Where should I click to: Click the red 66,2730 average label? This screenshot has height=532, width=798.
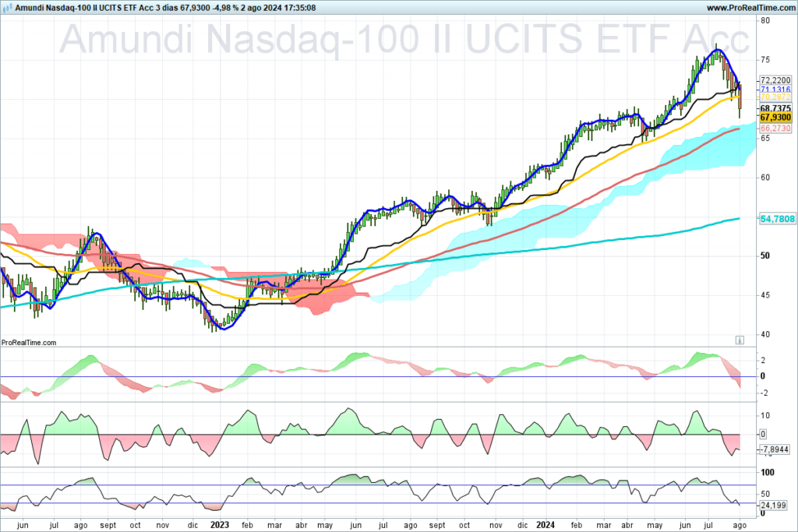click(775, 129)
